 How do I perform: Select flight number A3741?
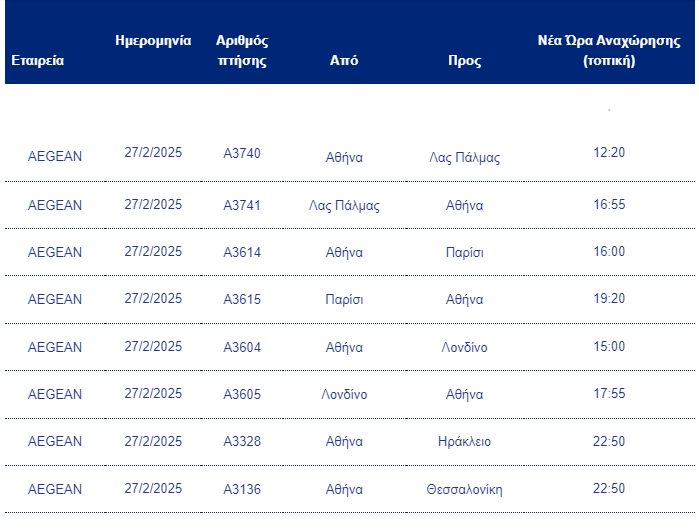pyautogui.click(x=242, y=205)
